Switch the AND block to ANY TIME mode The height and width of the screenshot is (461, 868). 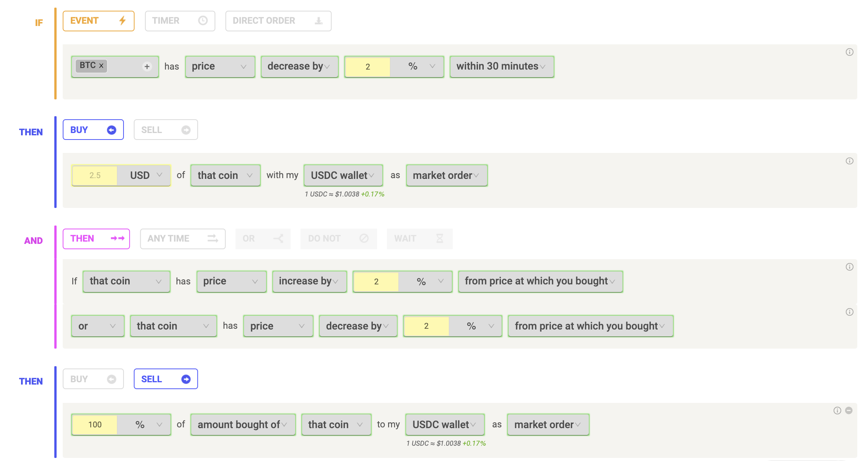tap(182, 239)
